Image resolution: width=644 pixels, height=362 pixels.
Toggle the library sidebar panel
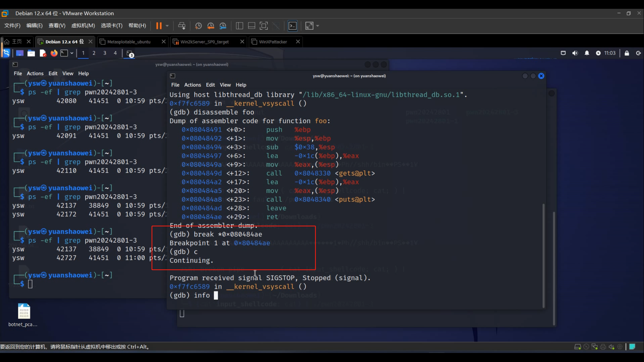pos(239,26)
